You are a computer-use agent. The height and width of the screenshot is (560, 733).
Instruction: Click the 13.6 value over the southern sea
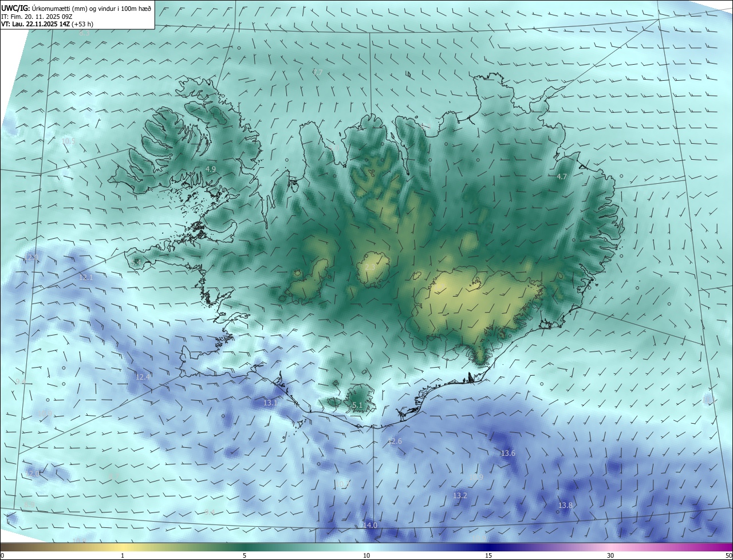click(x=508, y=453)
